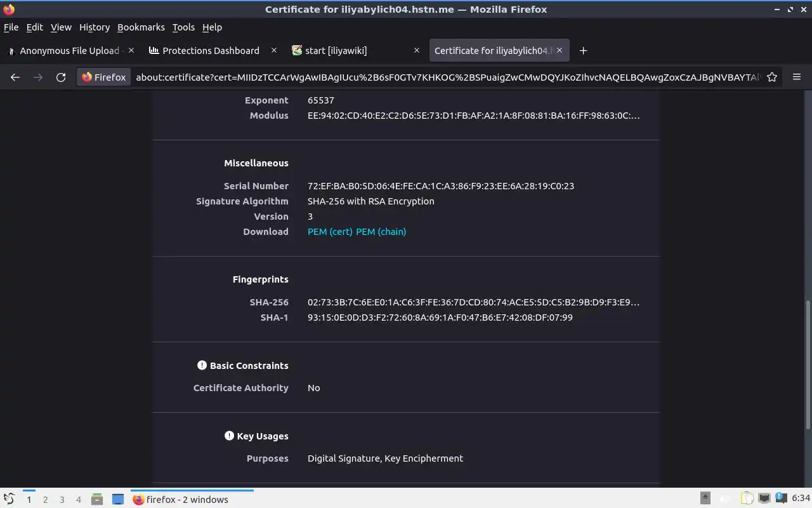Open the Bookmarks menu
This screenshot has width=812, height=508.
point(141,27)
